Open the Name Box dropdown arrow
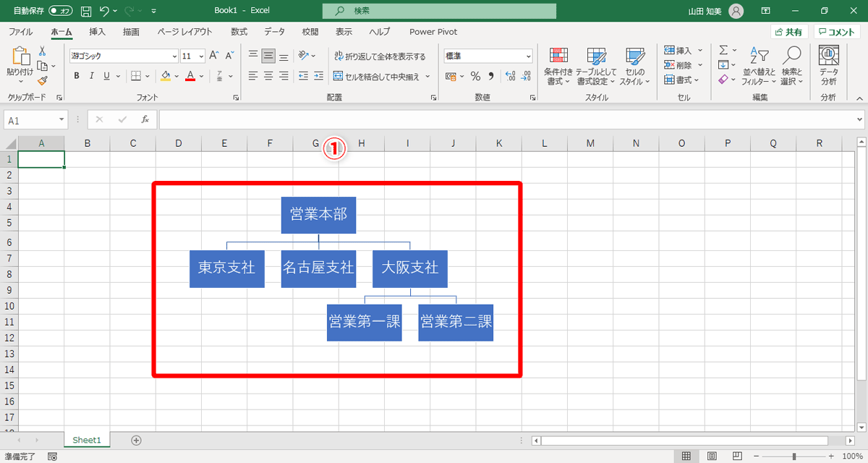Screen dimensions: 868x463 tap(61, 120)
